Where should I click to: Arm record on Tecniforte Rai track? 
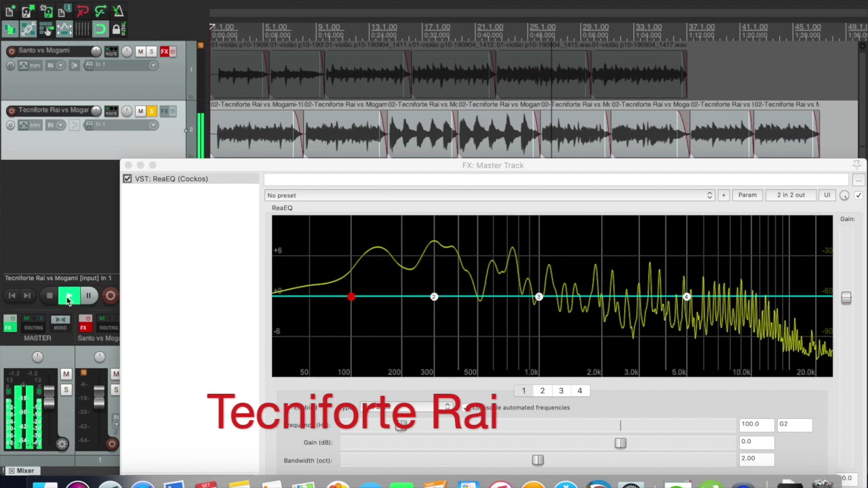pos(11,110)
